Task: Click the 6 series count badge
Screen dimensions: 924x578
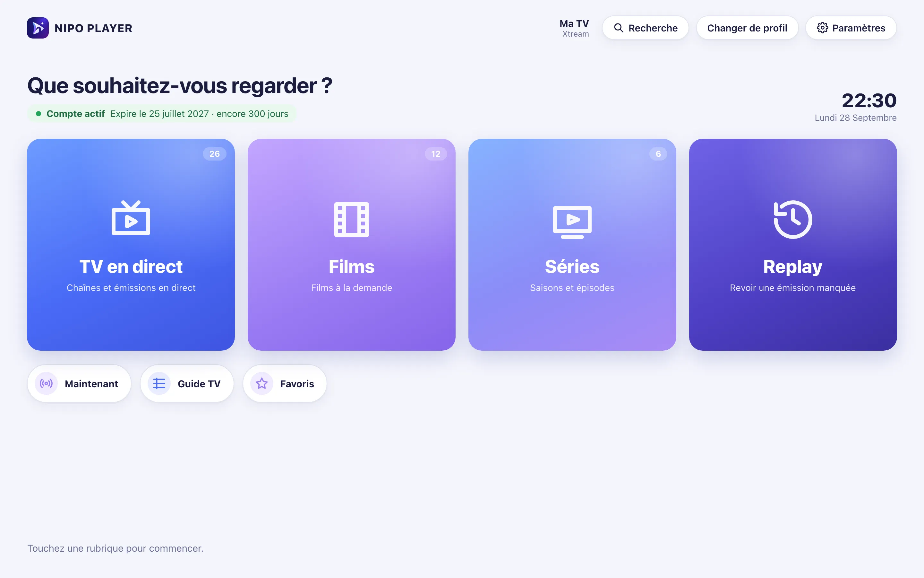Action: [658, 154]
